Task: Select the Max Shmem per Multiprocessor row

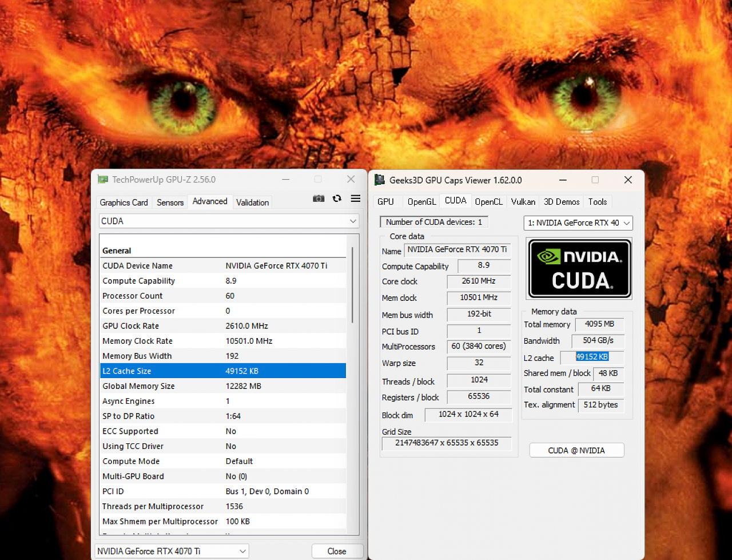Action: pos(223,521)
